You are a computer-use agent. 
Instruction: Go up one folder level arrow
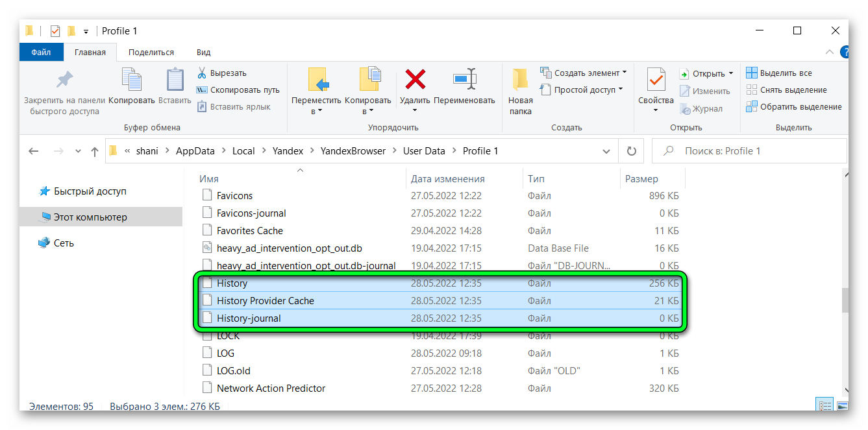(95, 151)
